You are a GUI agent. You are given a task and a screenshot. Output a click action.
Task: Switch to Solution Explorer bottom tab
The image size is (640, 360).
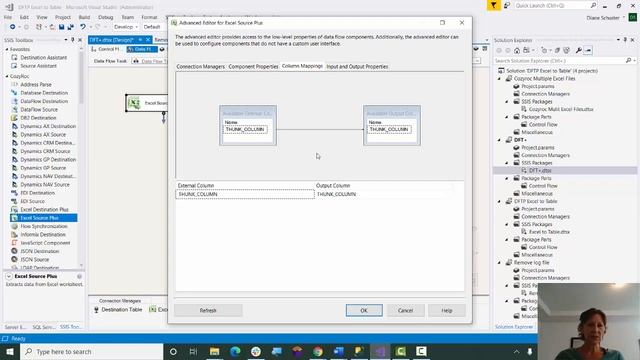coord(514,327)
